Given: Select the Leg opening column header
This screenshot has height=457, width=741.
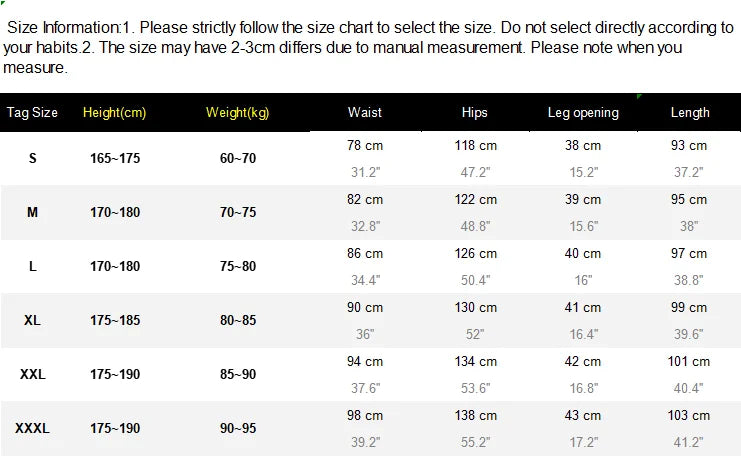Looking at the screenshot, I should click(583, 112).
